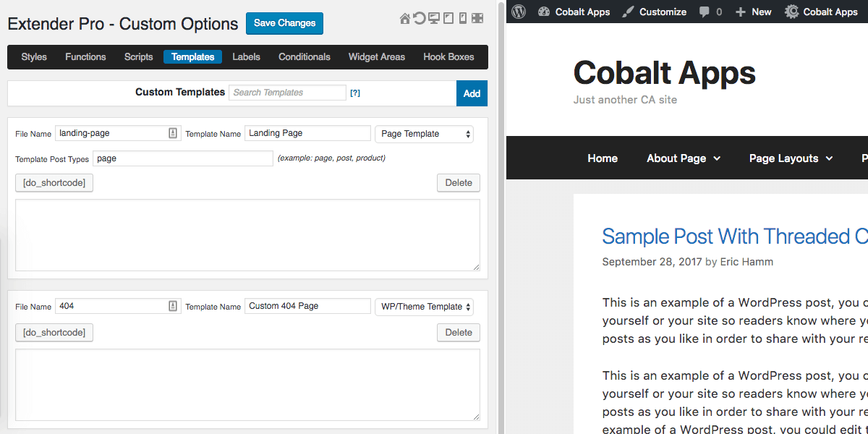Expand the About Page menu
Screen dimensions: 868x434
[x=684, y=158]
